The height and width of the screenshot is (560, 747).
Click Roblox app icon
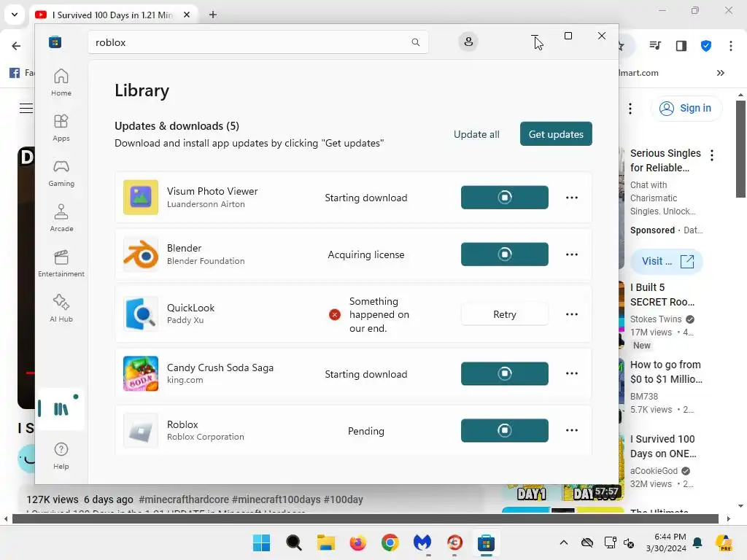pos(141,430)
